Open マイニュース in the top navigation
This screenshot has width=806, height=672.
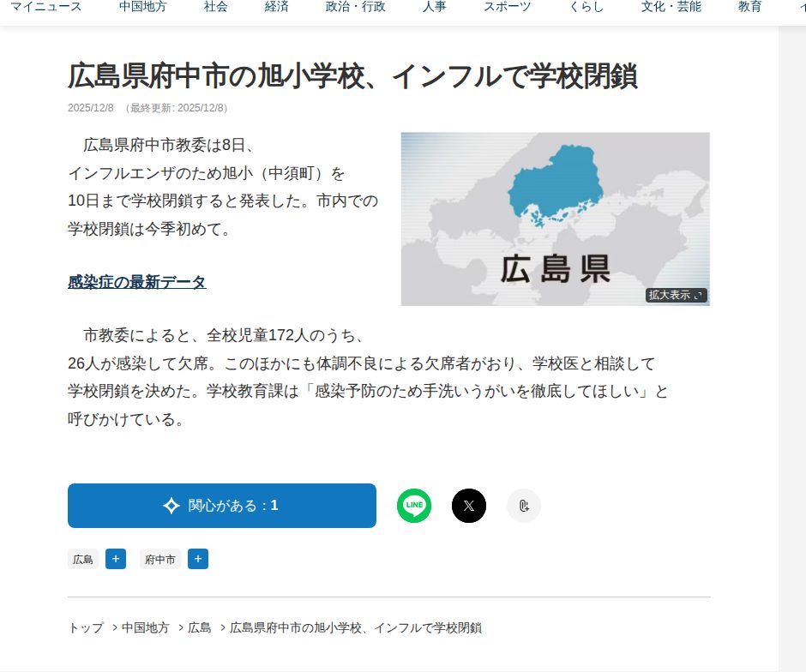click(x=46, y=7)
